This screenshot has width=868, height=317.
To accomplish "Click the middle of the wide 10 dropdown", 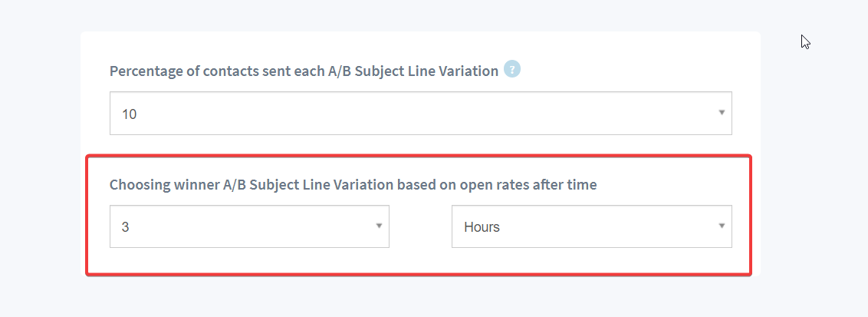I will 421,113.
